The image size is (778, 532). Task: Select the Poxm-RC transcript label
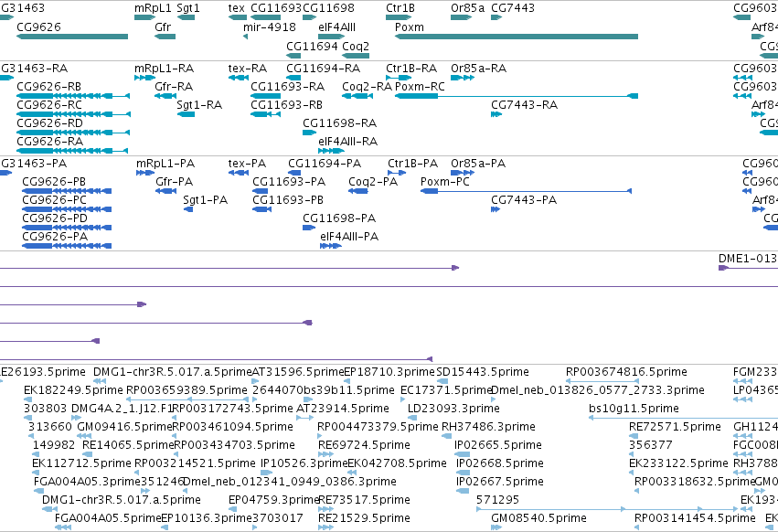pos(420,86)
